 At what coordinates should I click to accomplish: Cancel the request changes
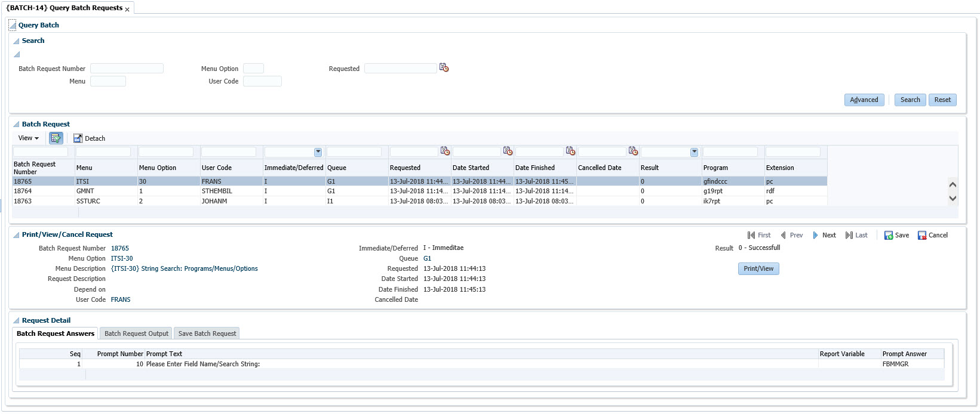coord(933,236)
